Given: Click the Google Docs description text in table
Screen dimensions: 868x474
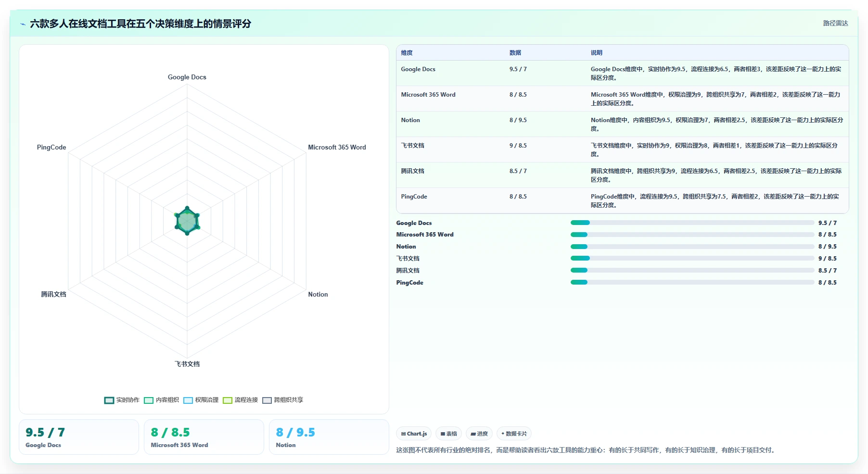Looking at the screenshot, I should [716, 74].
